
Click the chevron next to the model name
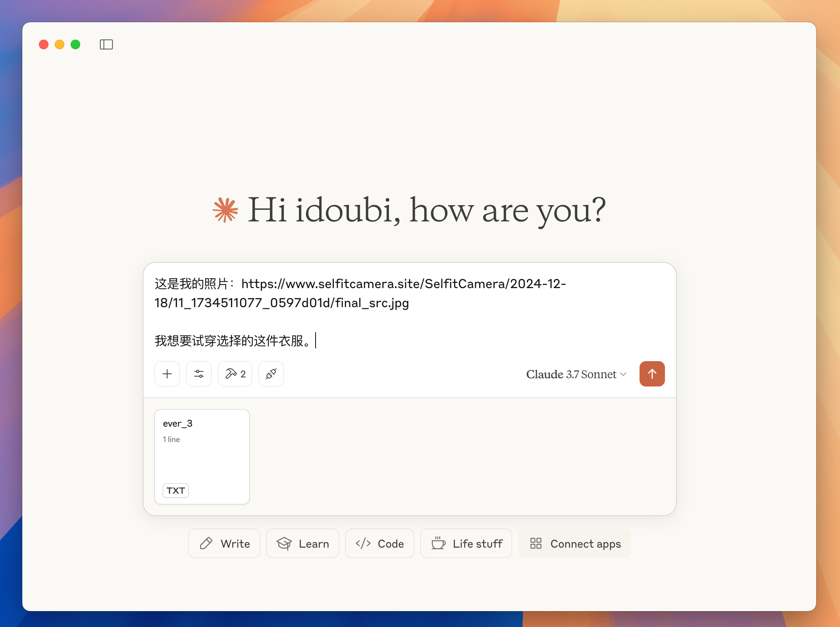(624, 374)
